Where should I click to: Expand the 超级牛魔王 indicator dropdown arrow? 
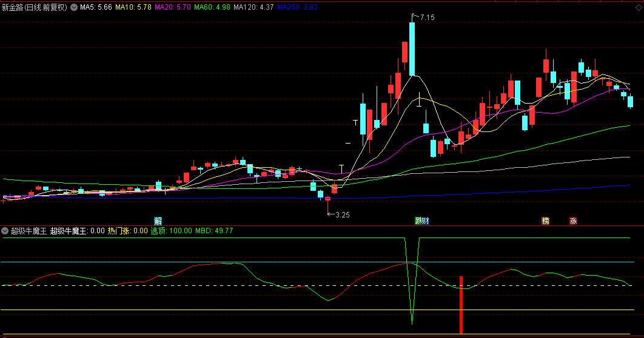pos(5,231)
